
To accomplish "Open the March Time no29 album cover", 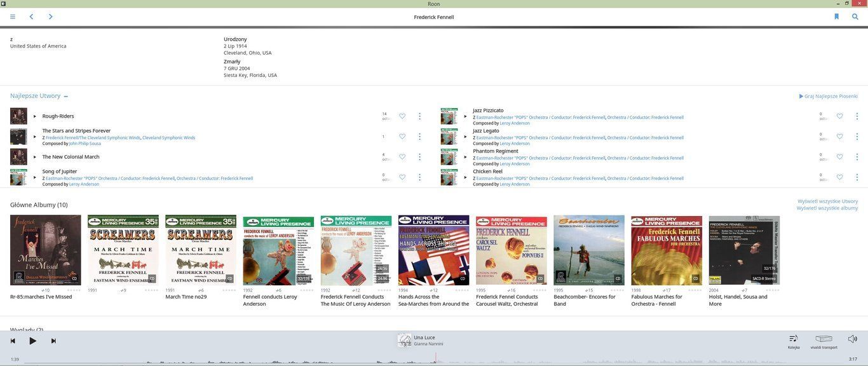I will point(201,250).
